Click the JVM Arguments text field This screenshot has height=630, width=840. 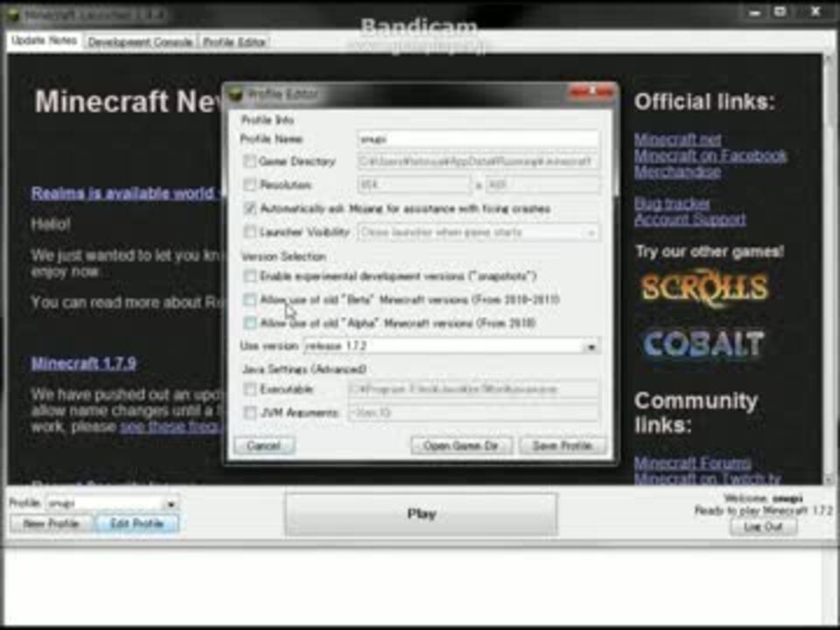click(x=473, y=412)
